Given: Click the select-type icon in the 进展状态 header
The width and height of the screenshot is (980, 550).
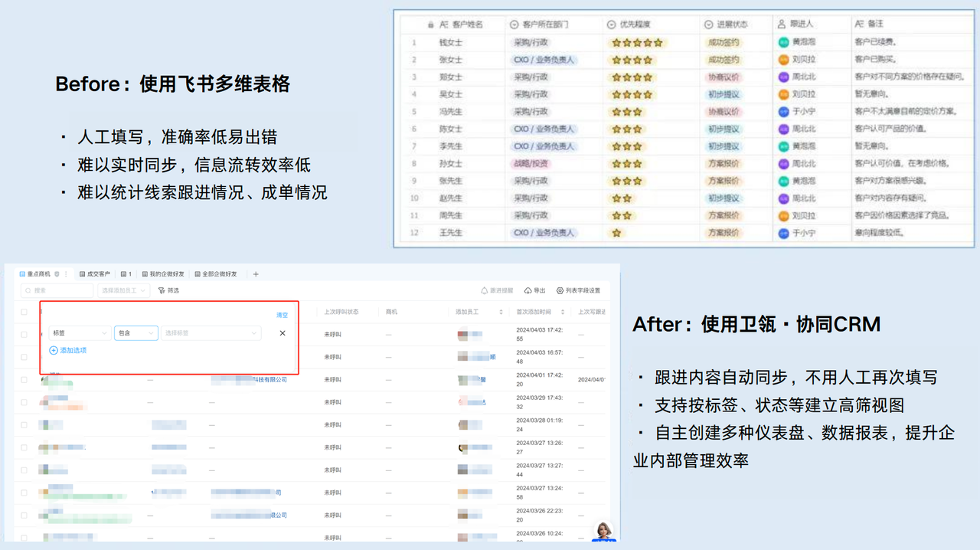Looking at the screenshot, I should point(708,25).
